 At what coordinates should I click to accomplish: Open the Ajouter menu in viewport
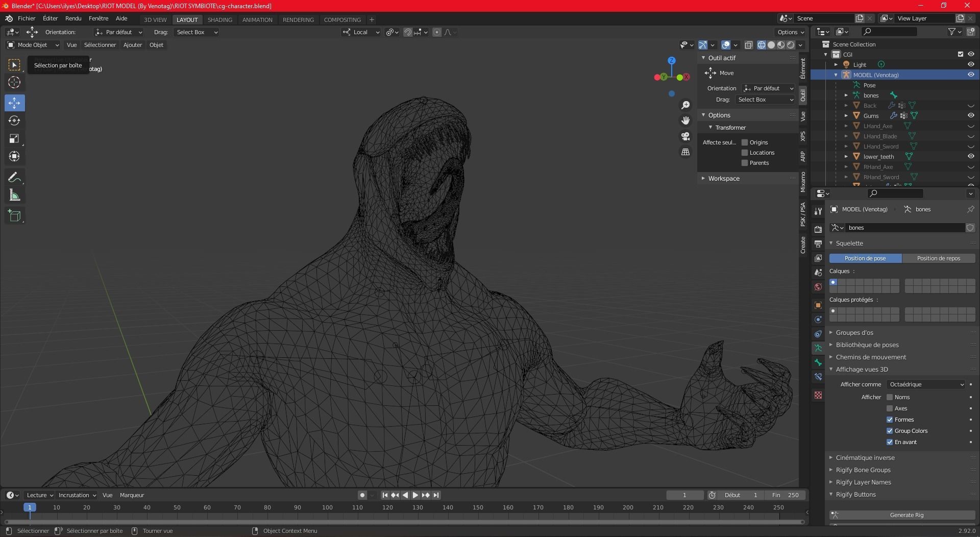coord(133,45)
